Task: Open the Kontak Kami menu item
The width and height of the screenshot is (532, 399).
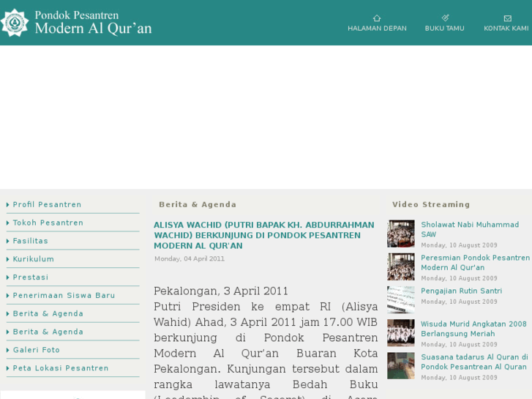Action: (x=506, y=29)
